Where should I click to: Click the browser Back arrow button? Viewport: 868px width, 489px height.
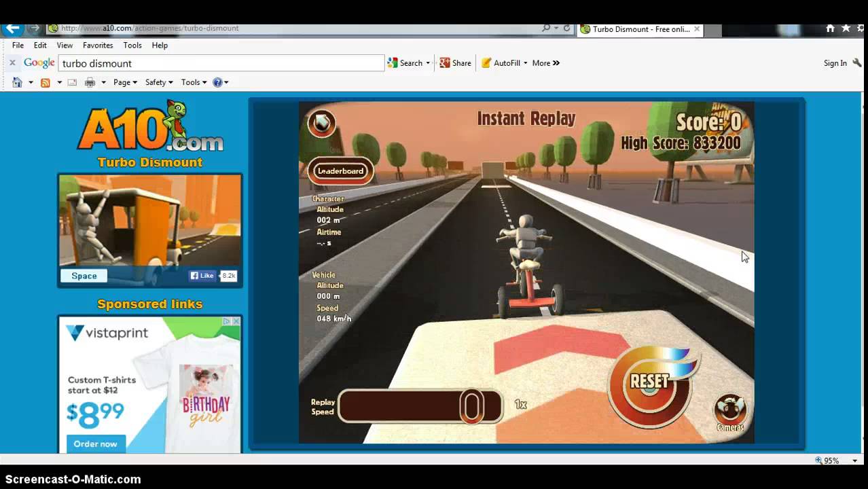(x=13, y=29)
